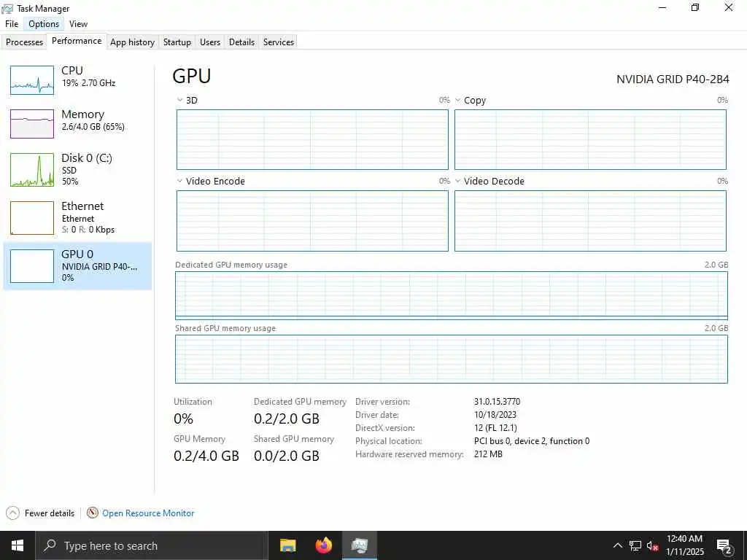747x560 pixels.
Task: Click the Video Decode usage graph
Action: pos(590,221)
